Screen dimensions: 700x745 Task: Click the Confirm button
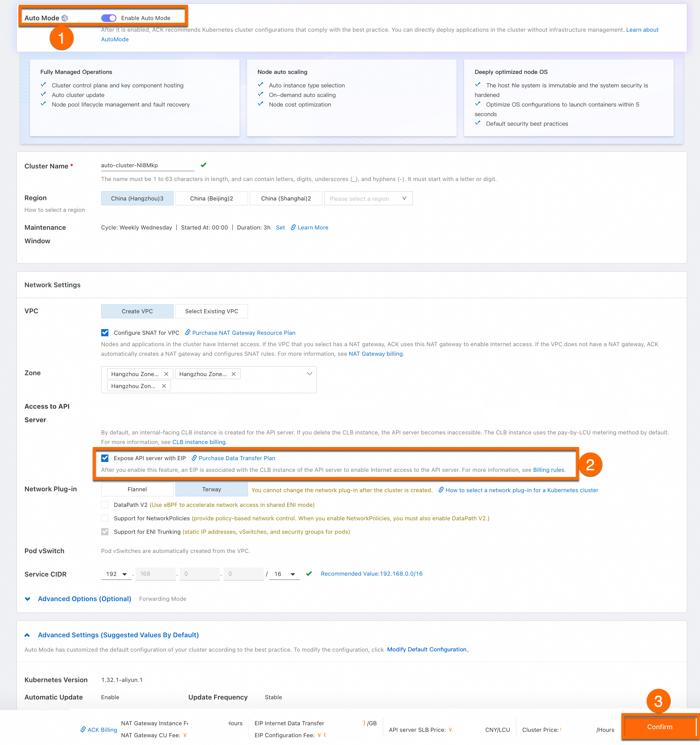click(x=660, y=727)
